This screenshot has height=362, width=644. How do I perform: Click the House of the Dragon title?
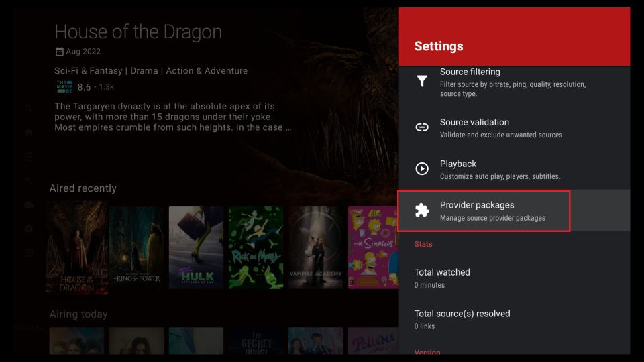[138, 32]
